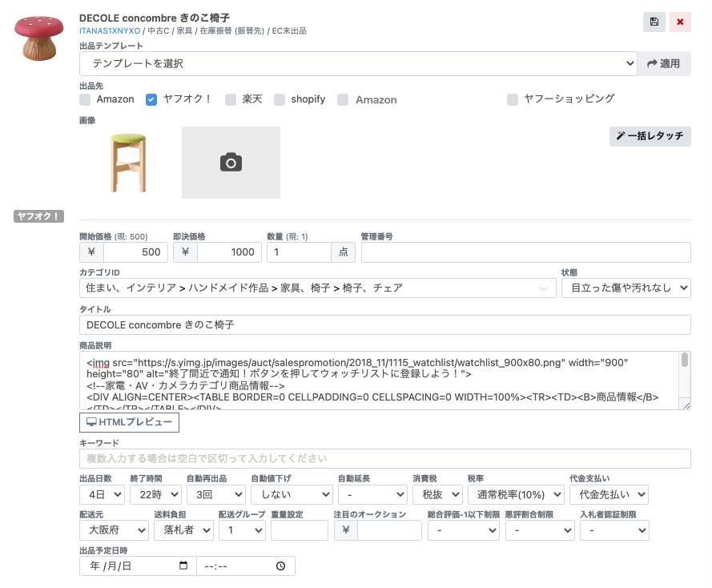The image size is (712, 588).
Task: Click the red mushroom product thumbnail
Action: point(38,38)
